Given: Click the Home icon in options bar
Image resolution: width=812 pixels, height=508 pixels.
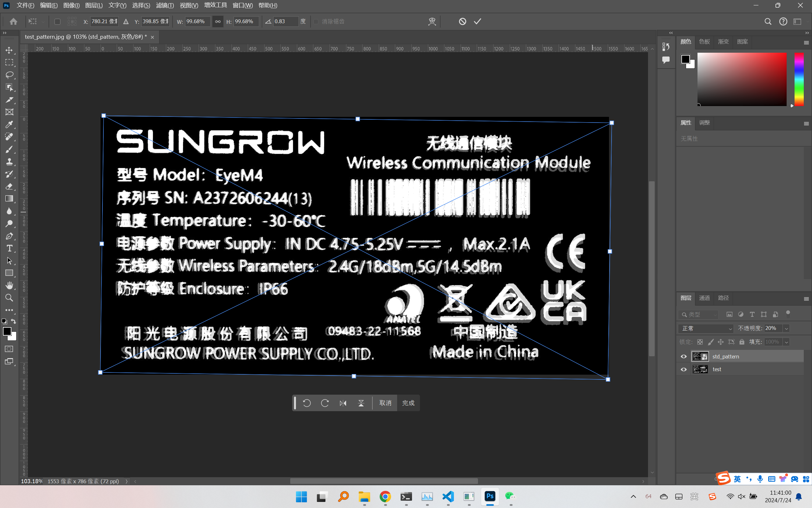Looking at the screenshot, I should point(13,22).
